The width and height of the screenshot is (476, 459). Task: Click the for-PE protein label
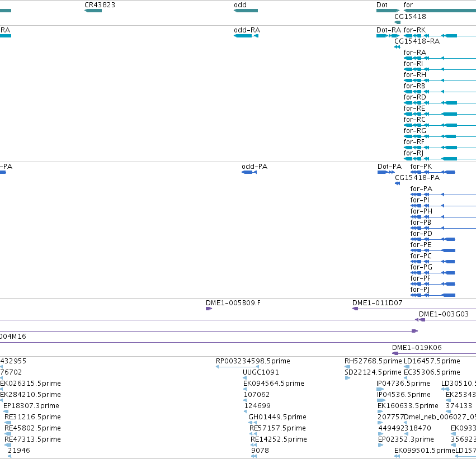point(421,245)
